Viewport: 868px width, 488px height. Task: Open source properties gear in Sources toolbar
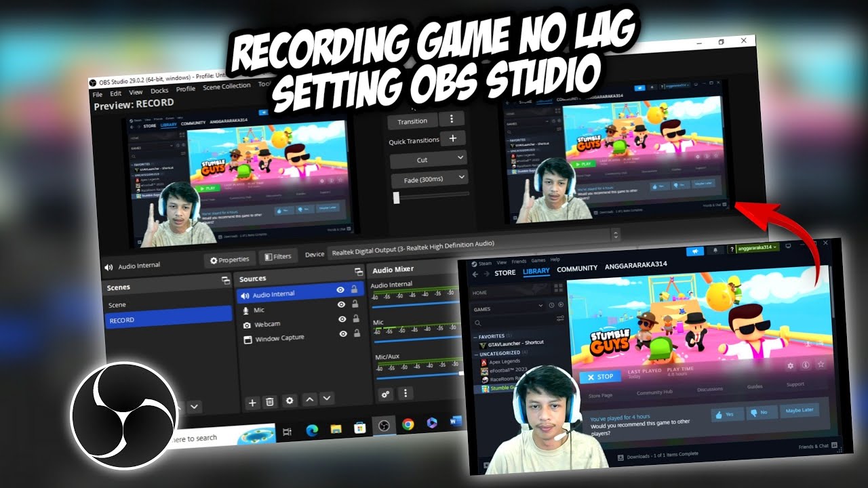point(290,401)
